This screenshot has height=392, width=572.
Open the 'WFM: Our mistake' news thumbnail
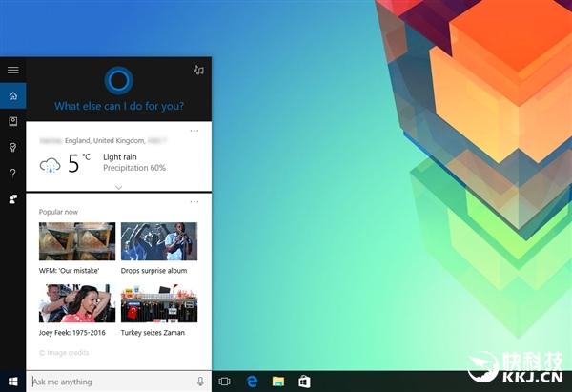tap(77, 241)
